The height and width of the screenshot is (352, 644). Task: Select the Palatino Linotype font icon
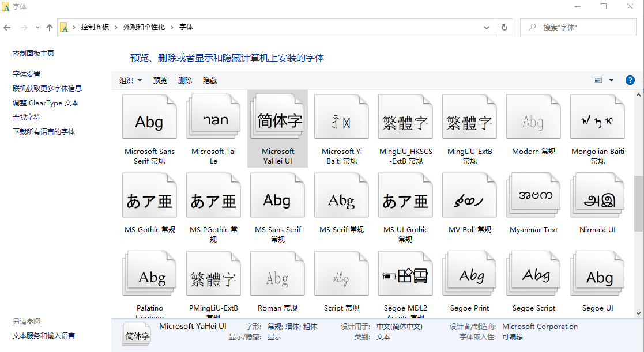[149, 273]
